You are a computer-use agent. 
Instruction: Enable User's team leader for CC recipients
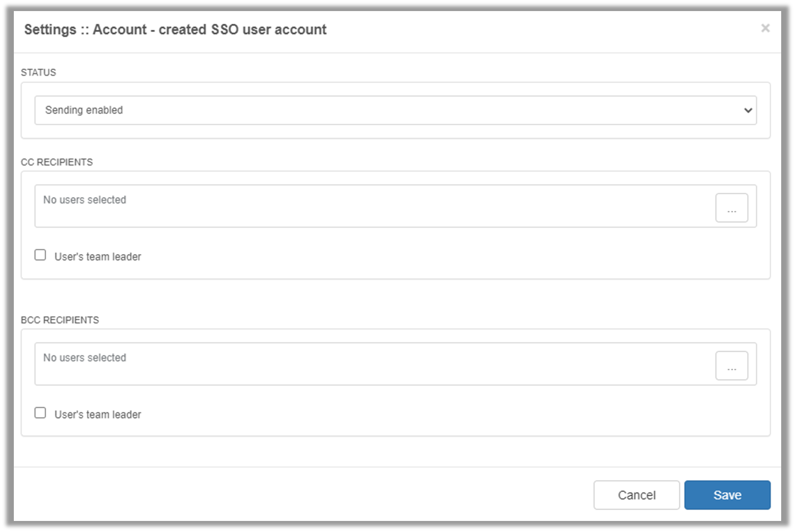pos(40,255)
